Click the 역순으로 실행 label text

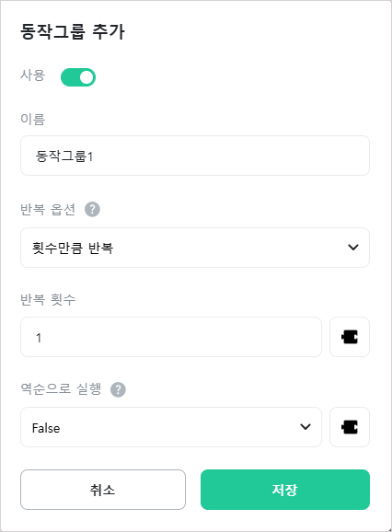[61, 388]
